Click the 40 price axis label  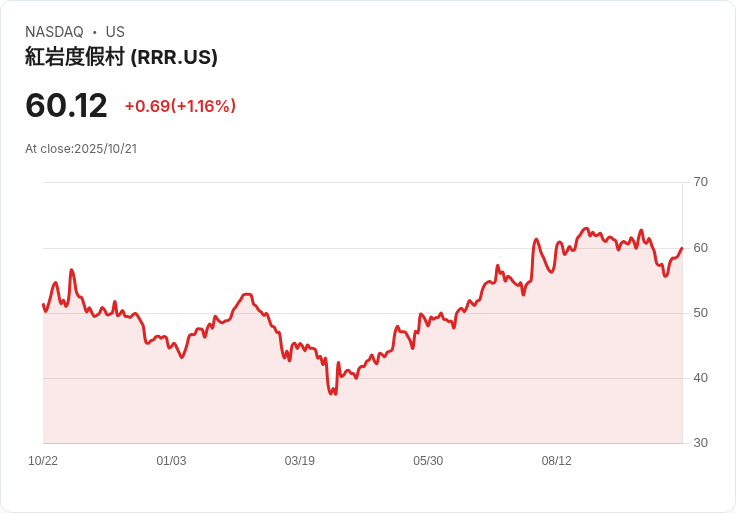pos(700,378)
